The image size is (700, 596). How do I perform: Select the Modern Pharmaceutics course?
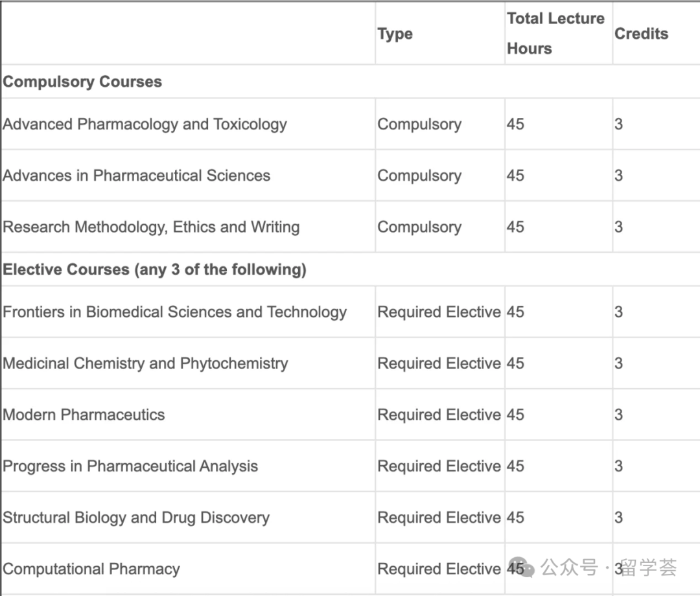pyautogui.click(x=84, y=415)
